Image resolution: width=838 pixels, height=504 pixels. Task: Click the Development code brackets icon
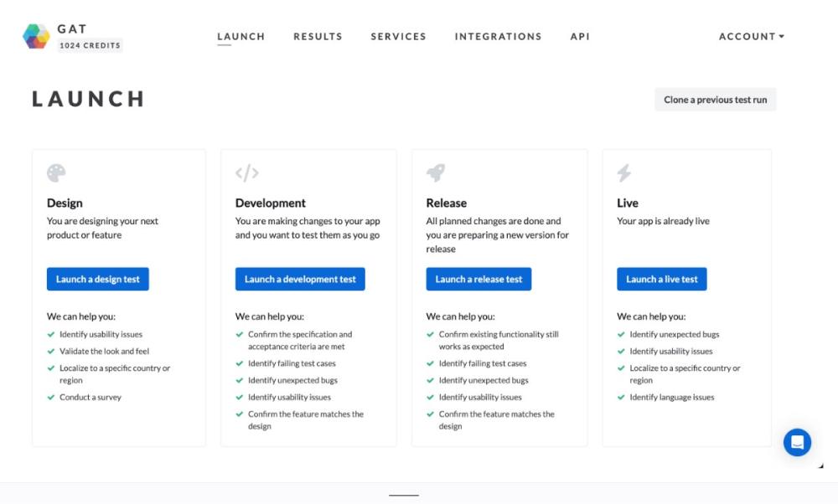coord(247,173)
